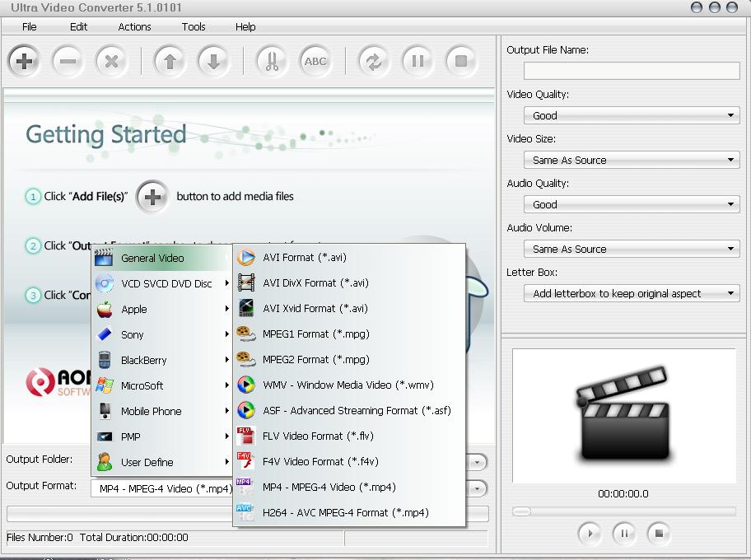
Task: Click the plus icon in Getting Started step 1
Action: point(152,197)
